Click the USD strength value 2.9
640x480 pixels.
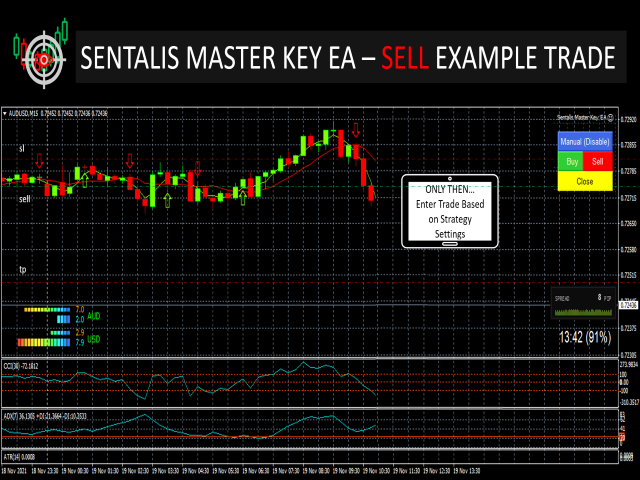[x=80, y=333]
